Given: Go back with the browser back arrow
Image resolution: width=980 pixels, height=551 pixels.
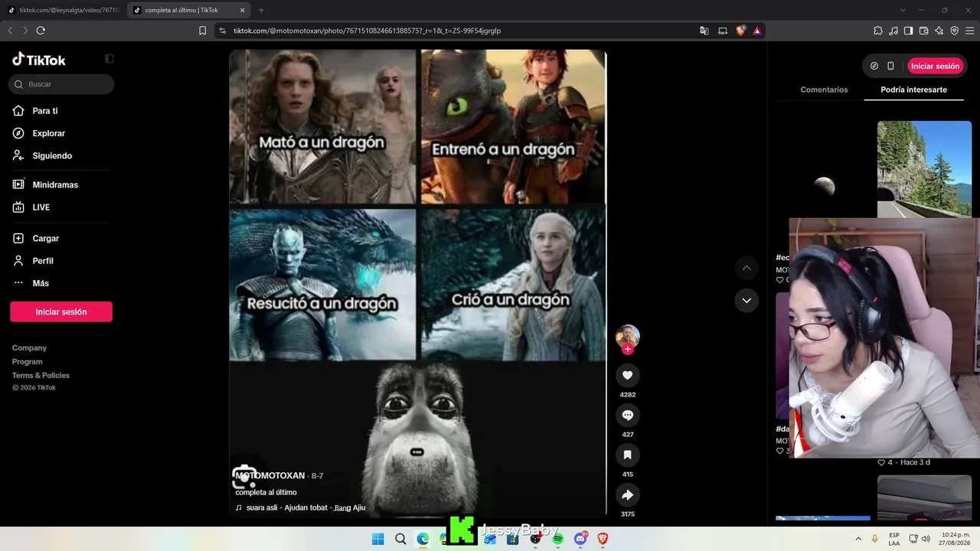Looking at the screenshot, I should click(x=10, y=31).
